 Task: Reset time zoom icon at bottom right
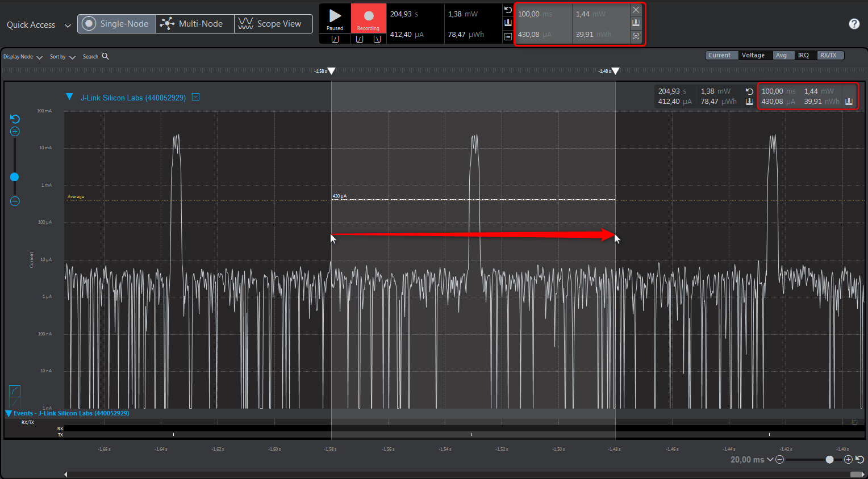pyautogui.click(x=859, y=460)
